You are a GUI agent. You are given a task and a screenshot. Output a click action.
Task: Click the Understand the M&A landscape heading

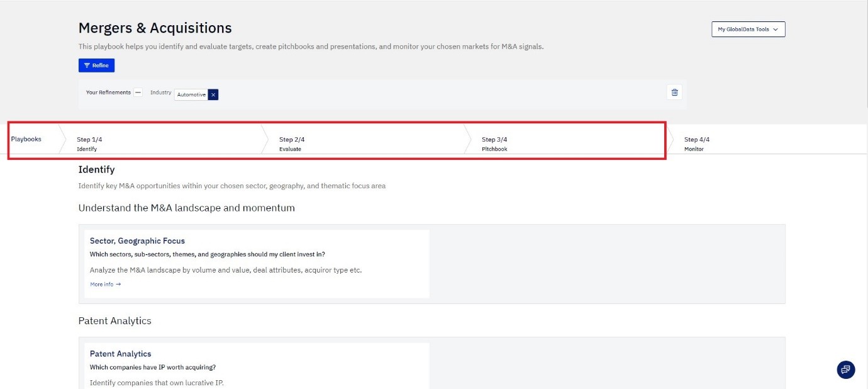pos(186,208)
